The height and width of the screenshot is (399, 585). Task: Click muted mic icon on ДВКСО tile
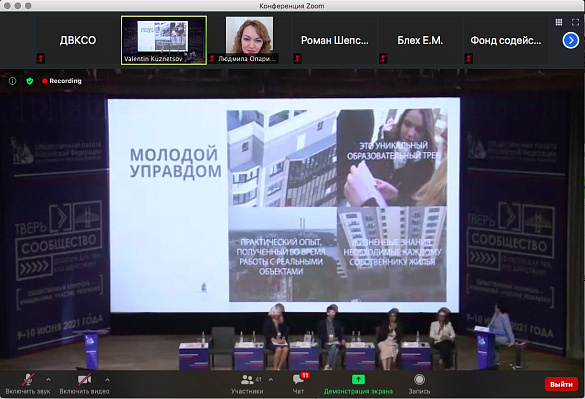41,58
